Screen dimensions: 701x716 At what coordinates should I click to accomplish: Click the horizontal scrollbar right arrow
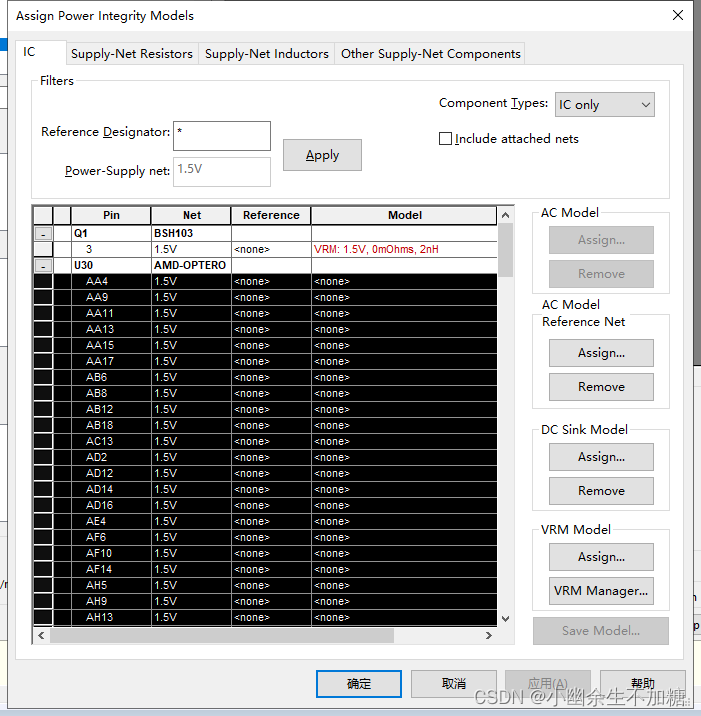pyautogui.click(x=489, y=635)
